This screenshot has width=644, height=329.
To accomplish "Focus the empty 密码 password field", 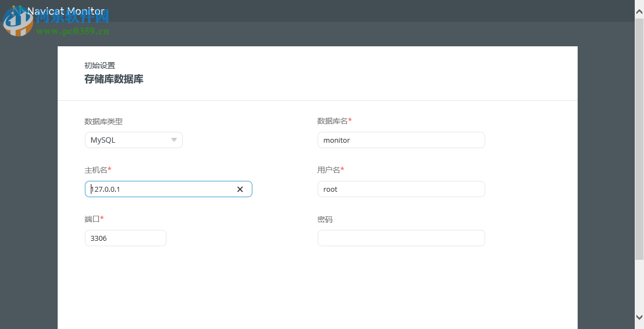I will (x=401, y=238).
